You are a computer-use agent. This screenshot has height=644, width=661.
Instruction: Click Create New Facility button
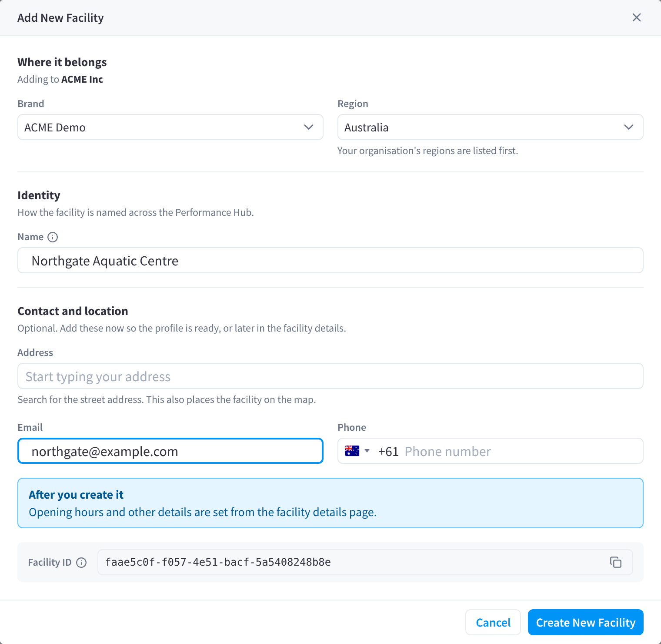pyautogui.click(x=586, y=622)
